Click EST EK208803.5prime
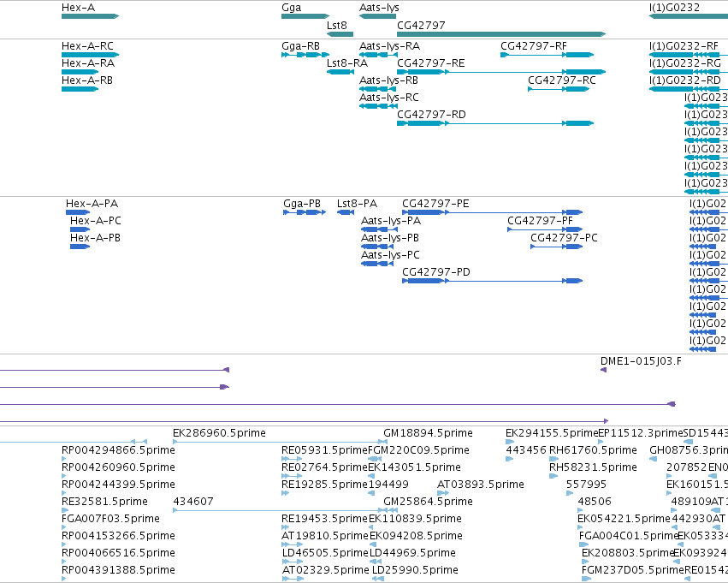The height and width of the screenshot is (583, 728). click(x=586, y=562)
